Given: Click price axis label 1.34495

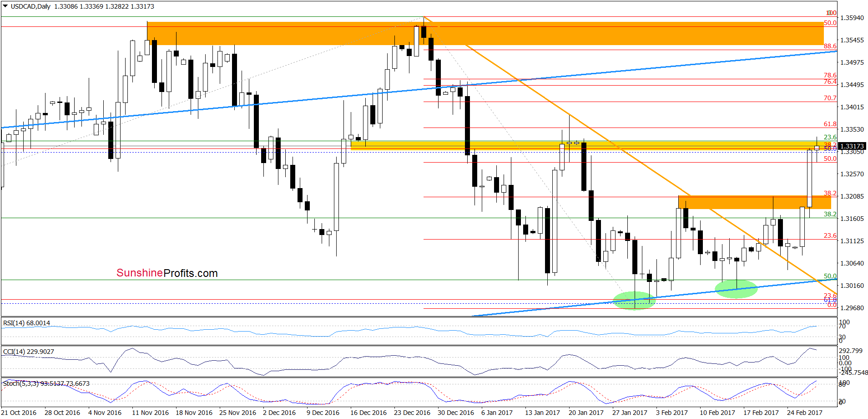Looking at the screenshot, I should pos(852,85).
